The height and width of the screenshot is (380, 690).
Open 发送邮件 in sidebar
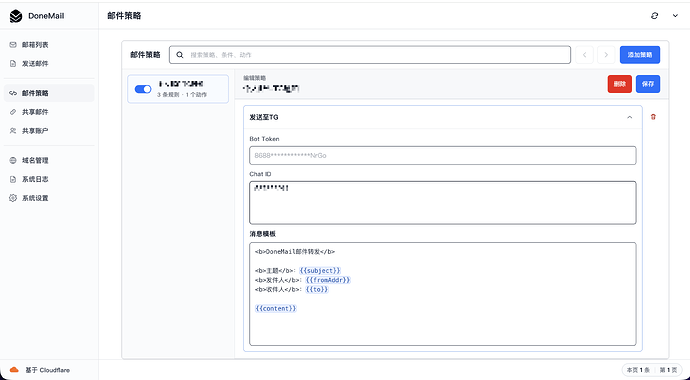coord(49,64)
